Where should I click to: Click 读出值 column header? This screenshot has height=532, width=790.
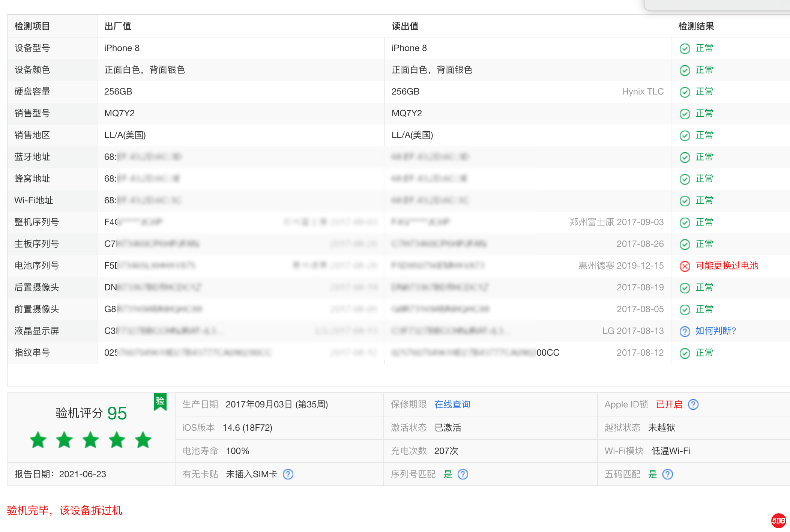(x=405, y=26)
